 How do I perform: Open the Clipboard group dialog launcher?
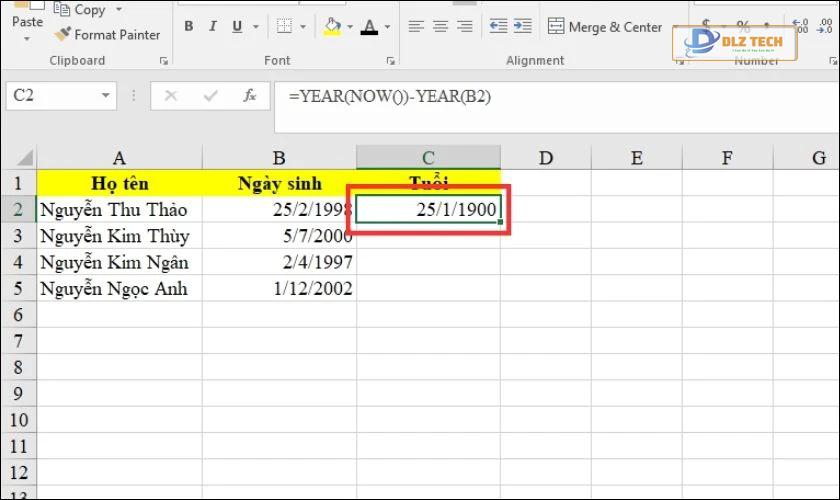[164, 61]
